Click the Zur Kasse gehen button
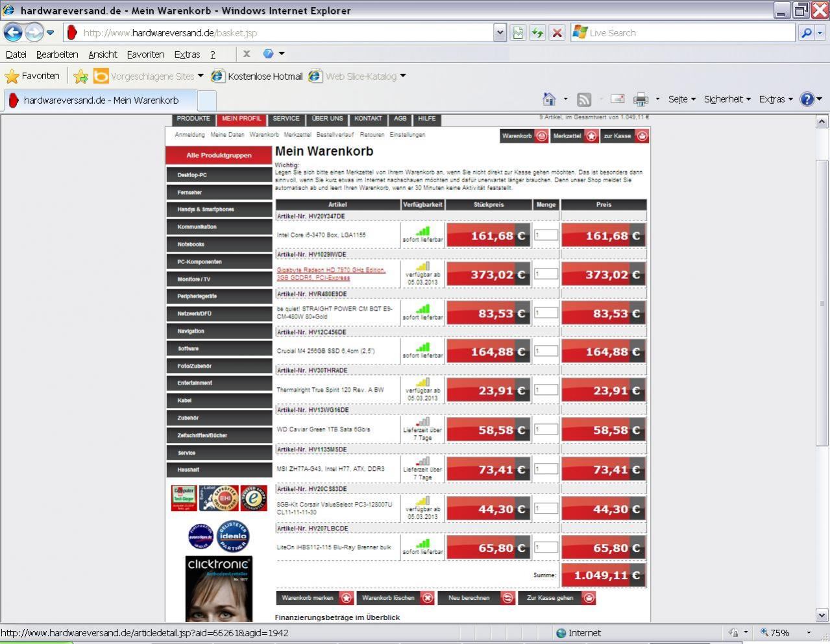This screenshot has height=644, width=830. pyautogui.click(x=557, y=598)
